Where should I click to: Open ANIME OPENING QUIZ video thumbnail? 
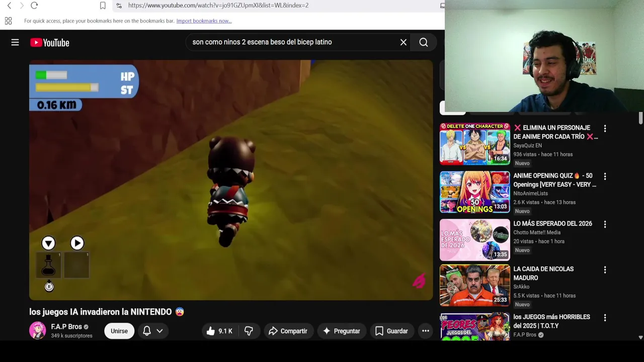[x=475, y=192]
